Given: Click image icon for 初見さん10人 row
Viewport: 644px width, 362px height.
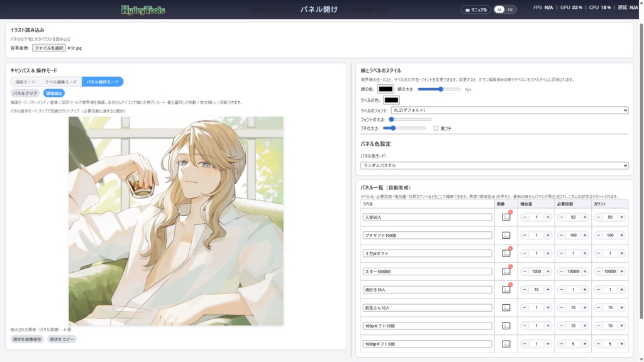Looking at the screenshot, I should 506,307.
